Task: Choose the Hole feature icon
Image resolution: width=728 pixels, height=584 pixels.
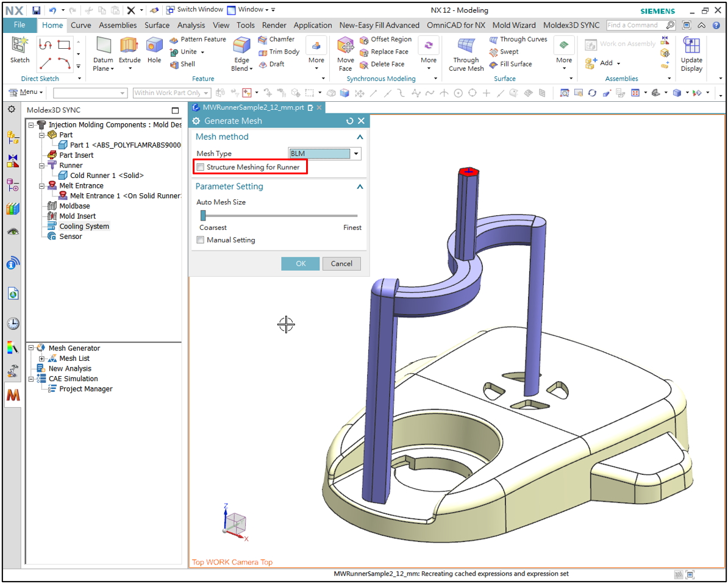Action: (x=154, y=50)
